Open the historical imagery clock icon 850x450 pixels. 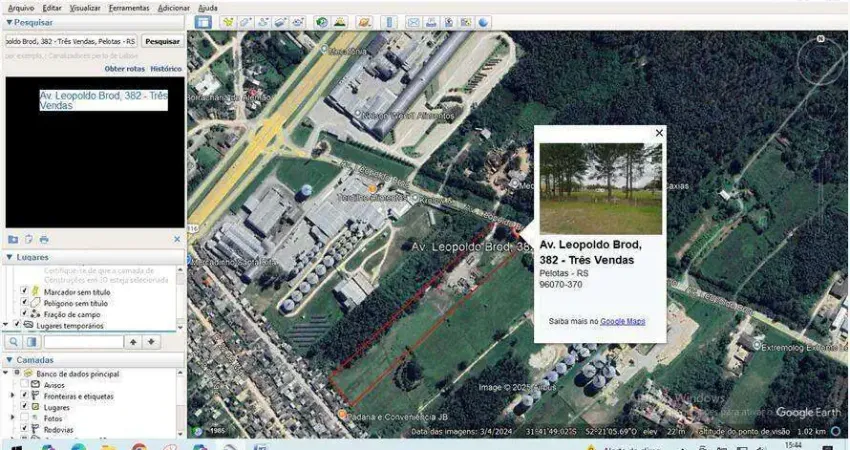point(322,22)
